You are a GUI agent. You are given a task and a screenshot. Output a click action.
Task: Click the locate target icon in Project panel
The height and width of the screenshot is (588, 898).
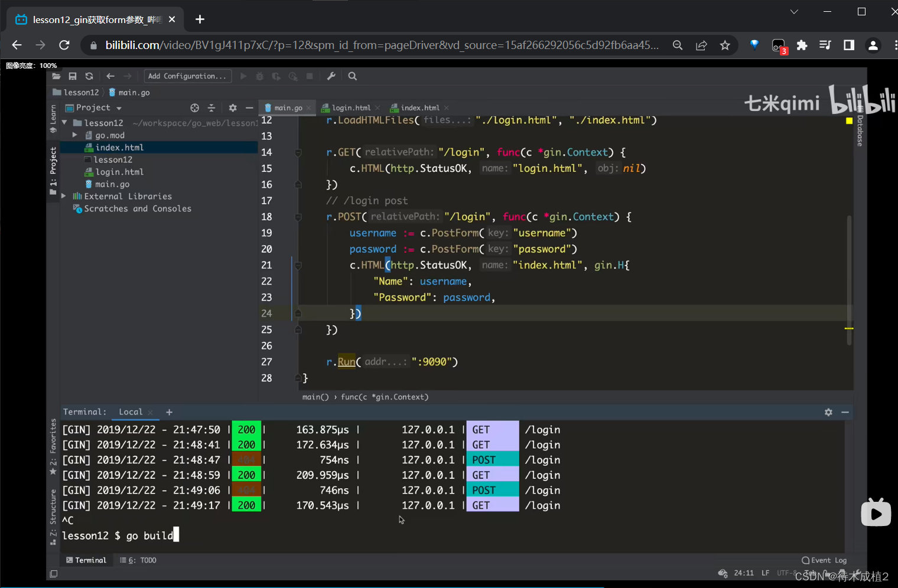coord(194,108)
